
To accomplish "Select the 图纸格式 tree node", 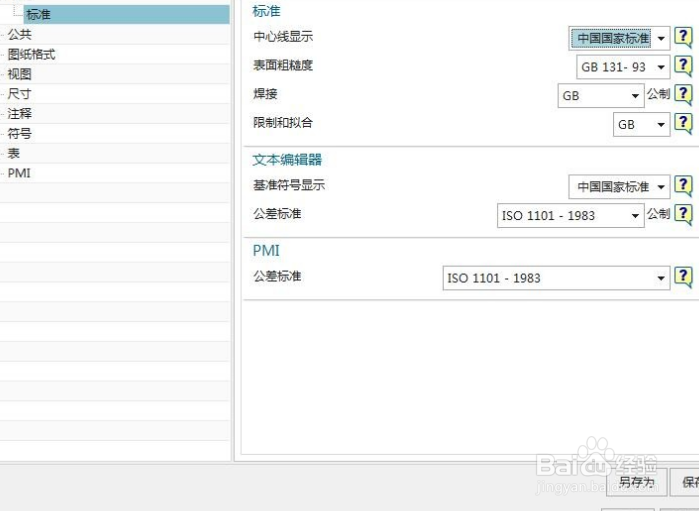I will click(31, 54).
